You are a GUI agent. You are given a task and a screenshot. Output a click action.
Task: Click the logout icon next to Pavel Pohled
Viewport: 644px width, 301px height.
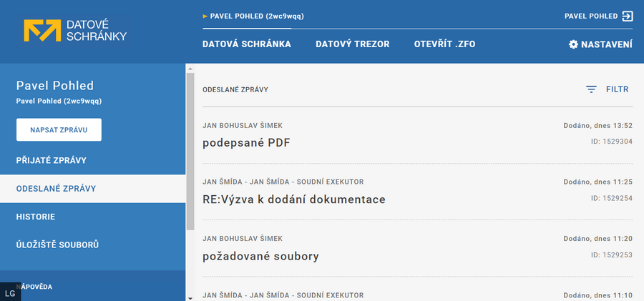[x=628, y=16]
